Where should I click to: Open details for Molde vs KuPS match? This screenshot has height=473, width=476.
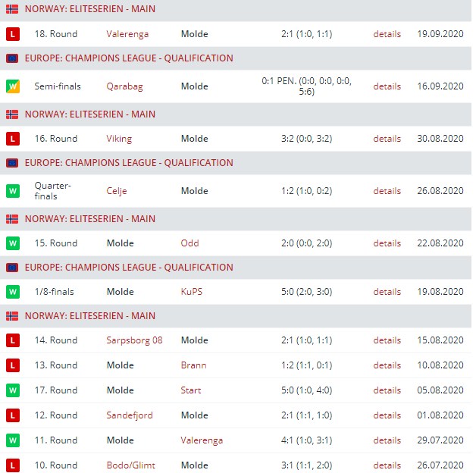tap(387, 292)
